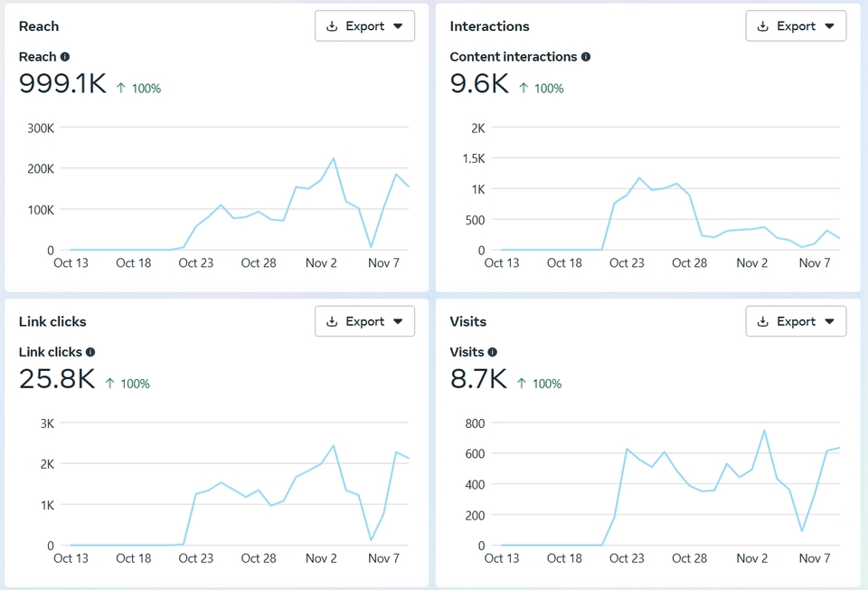
Task: Click the 25.8K Link clicks total
Action: (x=57, y=379)
